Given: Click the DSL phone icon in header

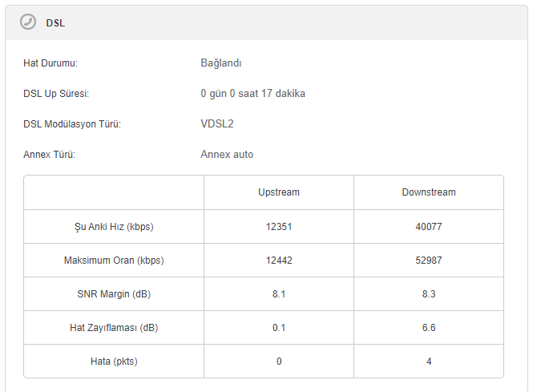Looking at the screenshot, I should tap(27, 22).
